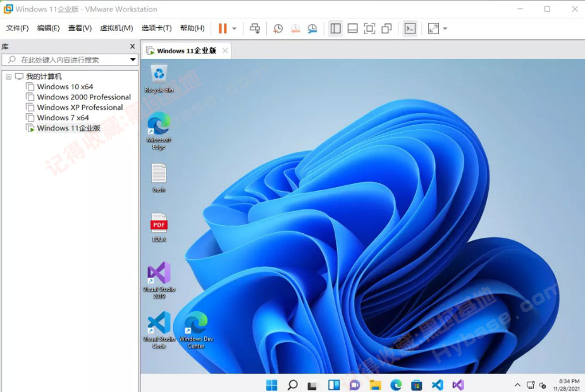The width and height of the screenshot is (585, 392).
Task: Open File Explorer on the guest taskbar
Action: (375, 384)
